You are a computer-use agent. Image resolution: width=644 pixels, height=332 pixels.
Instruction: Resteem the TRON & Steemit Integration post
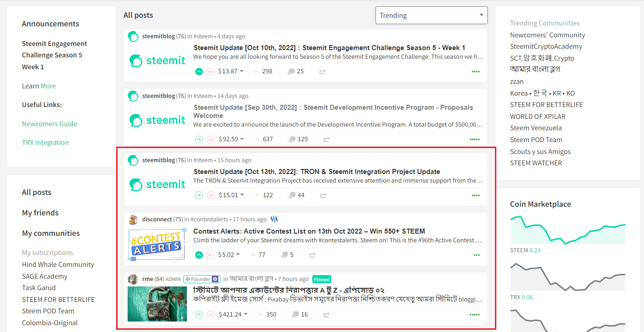323,195
